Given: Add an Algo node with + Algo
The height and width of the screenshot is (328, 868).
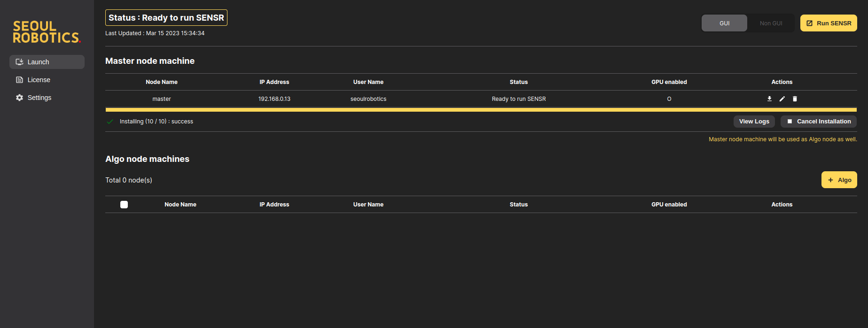Looking at the screenshot, I should pyautogui.click(x=839, y=180).
